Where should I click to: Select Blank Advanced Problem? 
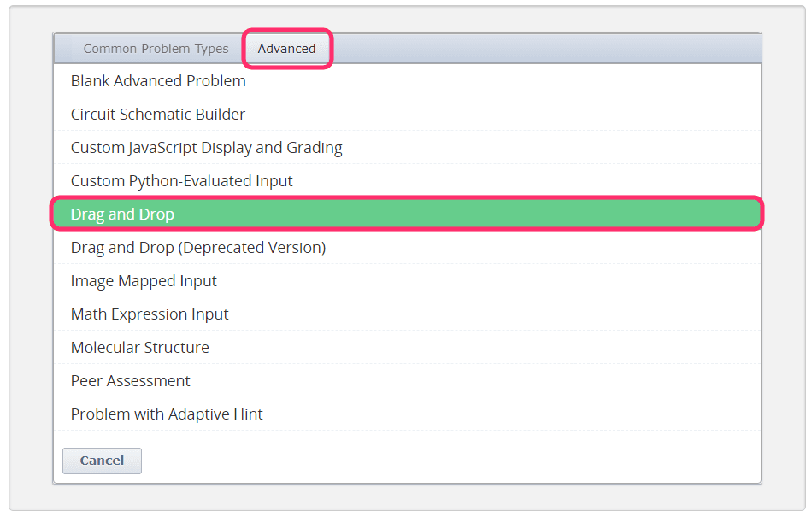[158, 81]
